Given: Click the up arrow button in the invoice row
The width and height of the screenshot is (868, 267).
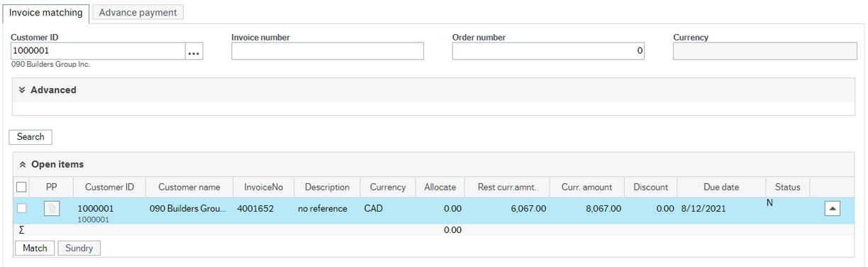Looking at the screenshot, I should [x=833, y=209].
